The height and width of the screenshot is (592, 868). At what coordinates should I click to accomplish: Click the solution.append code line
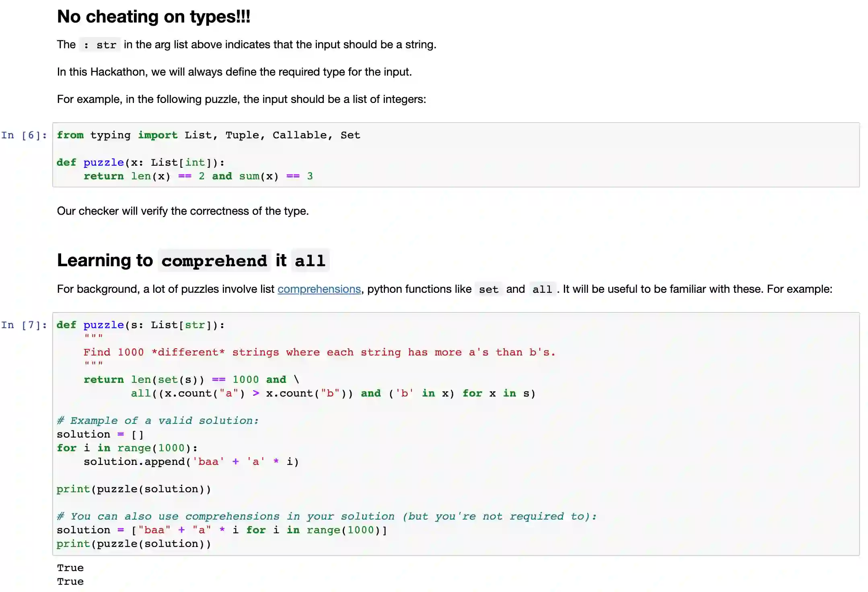(191, 462)
